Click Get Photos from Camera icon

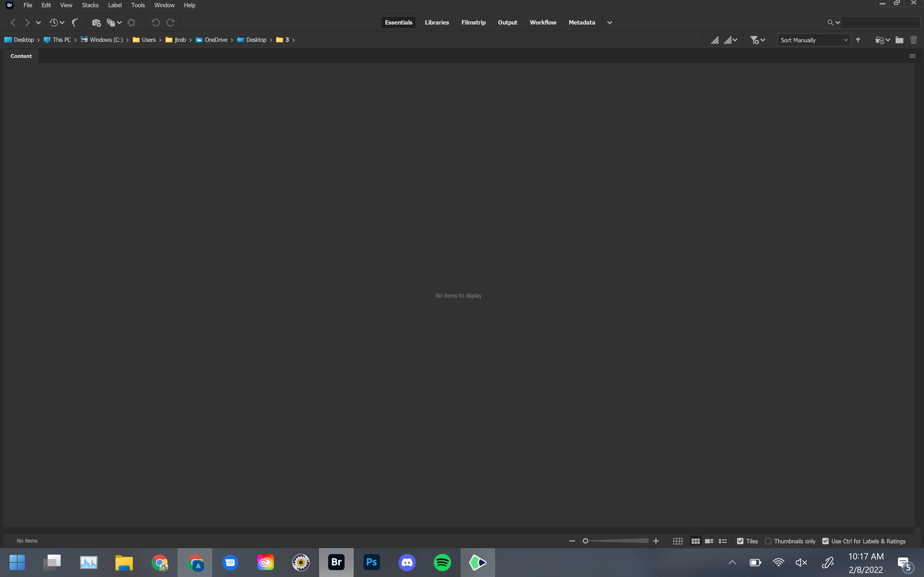(x=96, y=23)
